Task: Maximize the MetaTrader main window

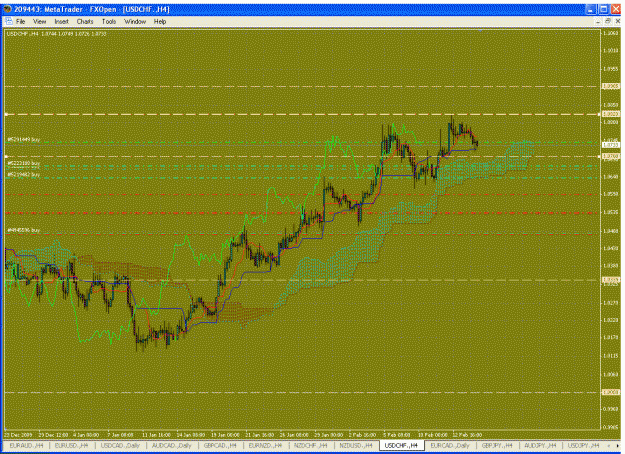Action: [604, 9]
